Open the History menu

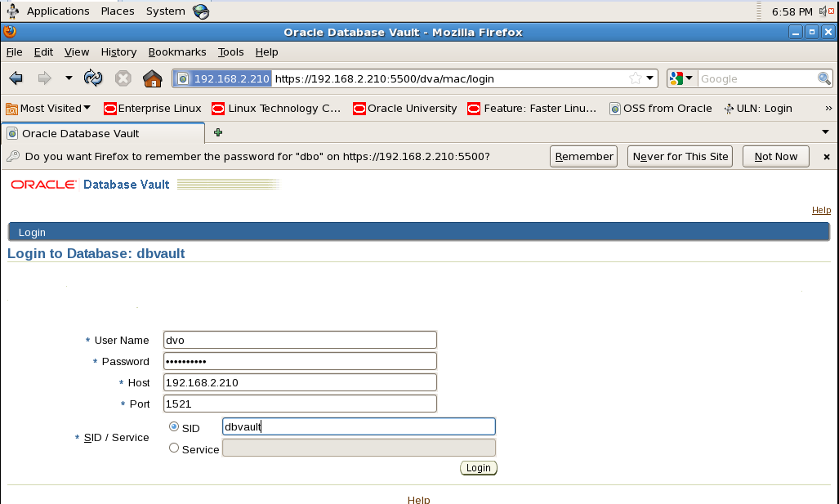pos(118,52)
